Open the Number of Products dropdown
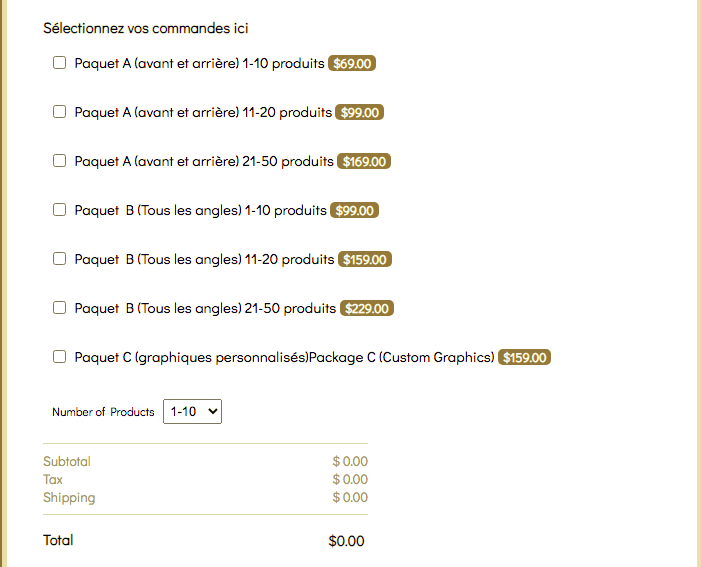The width and height of the screenshot is (701, 567). coord(192,411)
